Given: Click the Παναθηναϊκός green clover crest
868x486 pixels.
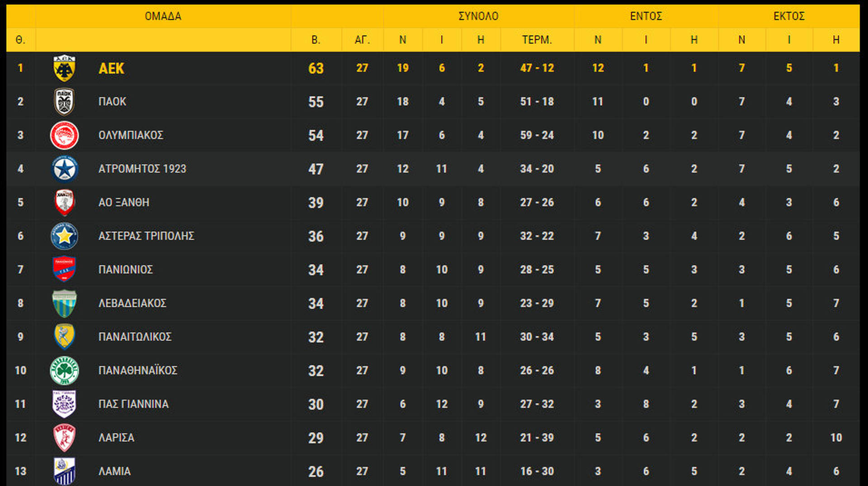Looking at the screenshot, I should point(64,371).
